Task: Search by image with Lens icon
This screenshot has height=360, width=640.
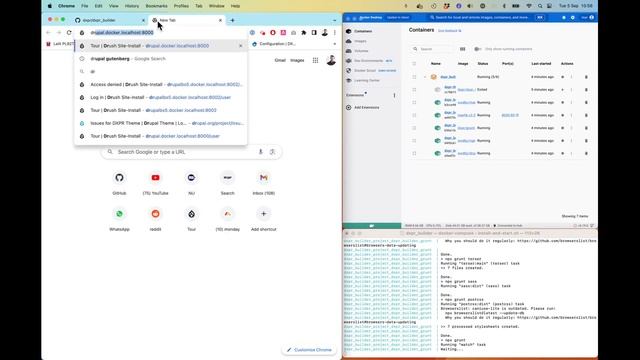Action: (x=272, y=152)
